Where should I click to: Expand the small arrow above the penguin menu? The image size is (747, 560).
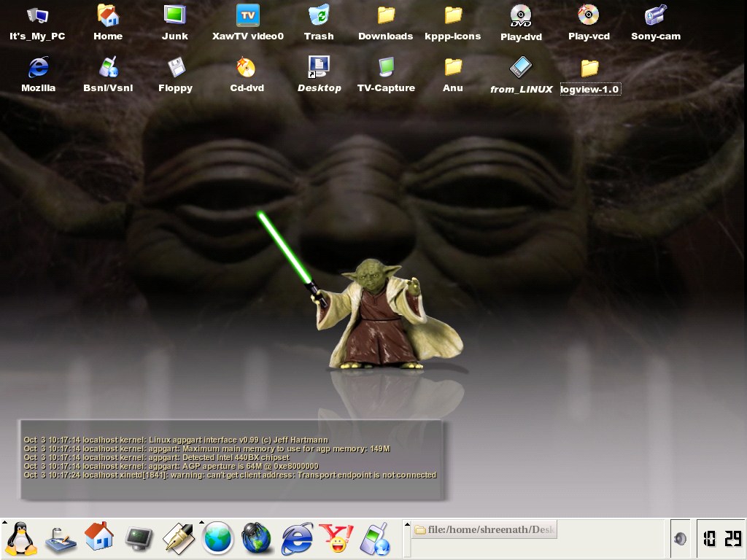coord(4,522)
